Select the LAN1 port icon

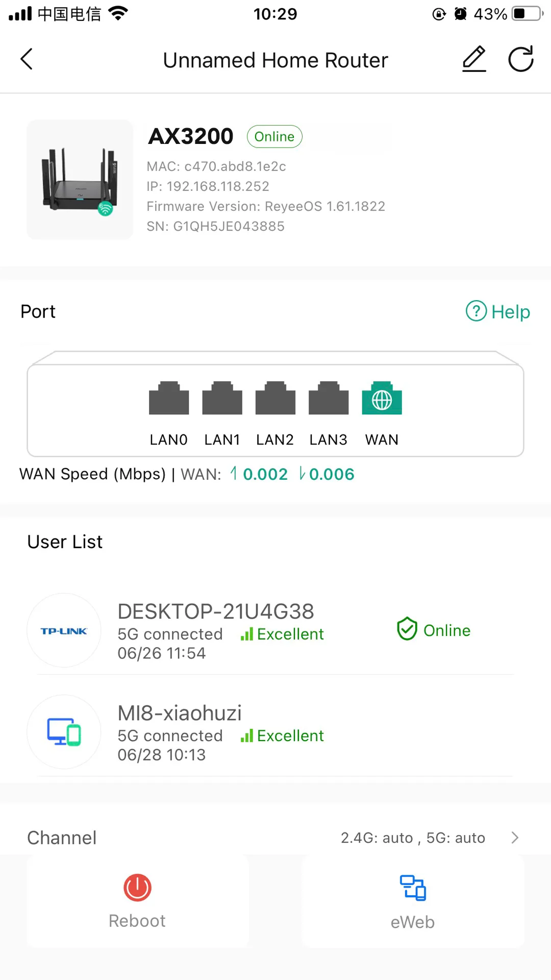click(x=222, y=398)
